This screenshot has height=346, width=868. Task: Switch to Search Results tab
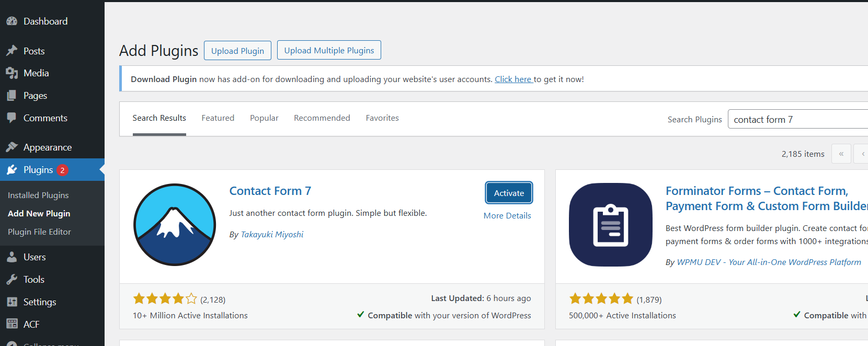159,118
